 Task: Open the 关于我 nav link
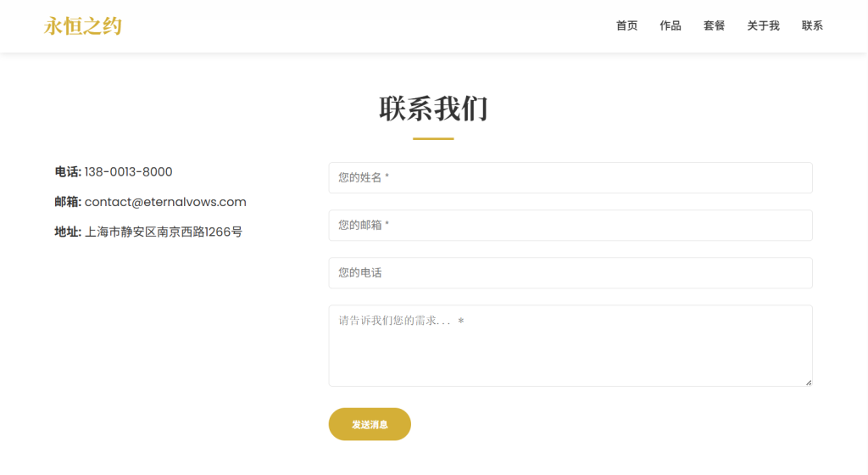(x=763, y=26)
